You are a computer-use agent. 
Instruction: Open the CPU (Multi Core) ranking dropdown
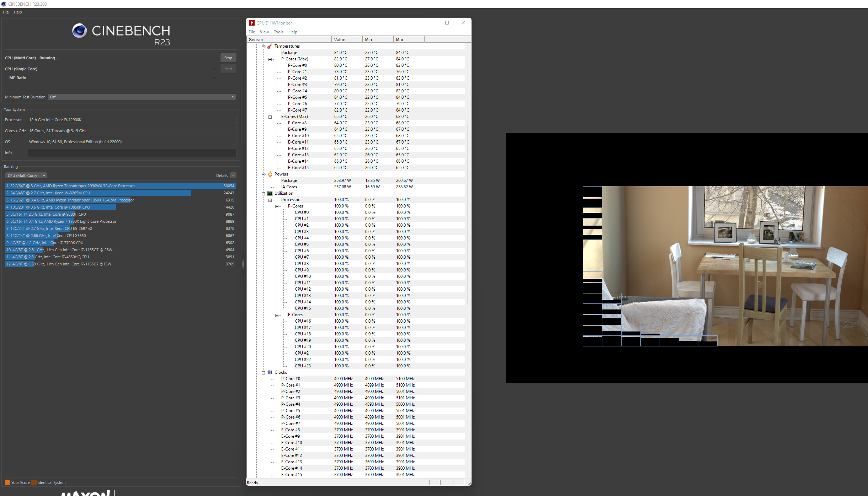26,176
